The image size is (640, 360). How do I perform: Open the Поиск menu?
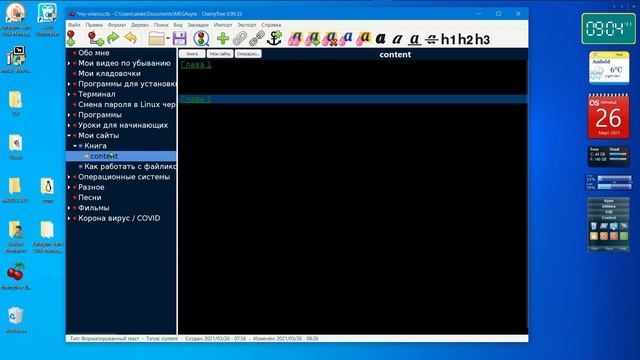point(161,25)
